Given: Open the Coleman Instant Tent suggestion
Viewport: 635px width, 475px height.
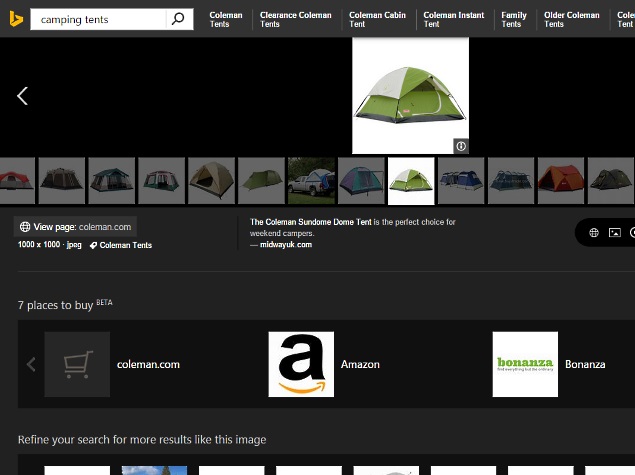Looking at the screenshot, I should [x=454, y=19].
